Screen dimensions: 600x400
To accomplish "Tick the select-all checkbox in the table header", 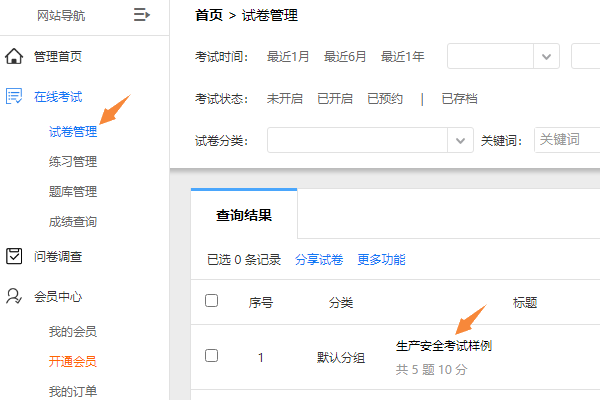I will (212, 301).
